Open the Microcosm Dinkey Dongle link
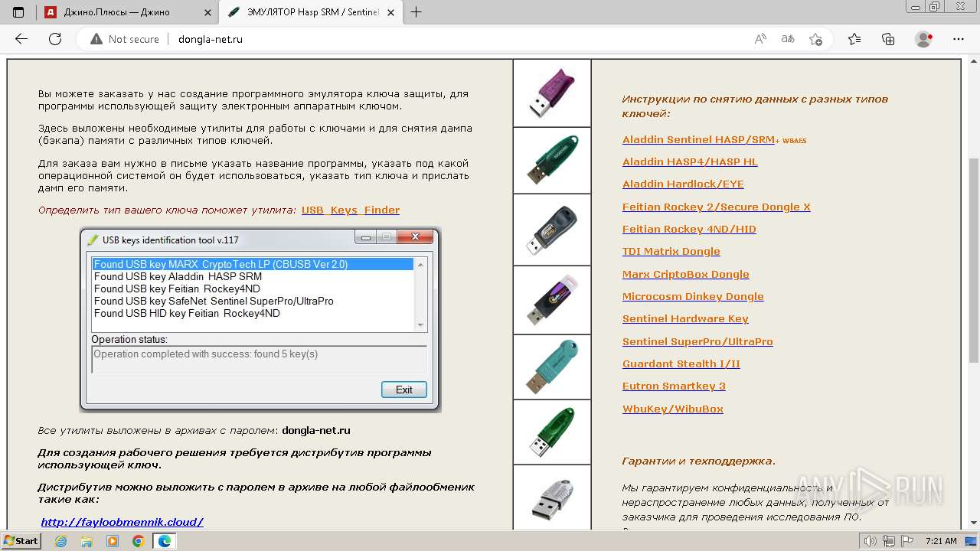 click(x=693, y=297)
